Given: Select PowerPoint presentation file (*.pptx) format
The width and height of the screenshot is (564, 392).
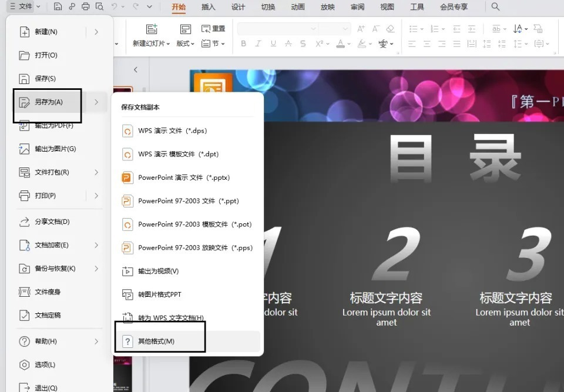Looking at the screenshot, I should (x=183, y=177).
